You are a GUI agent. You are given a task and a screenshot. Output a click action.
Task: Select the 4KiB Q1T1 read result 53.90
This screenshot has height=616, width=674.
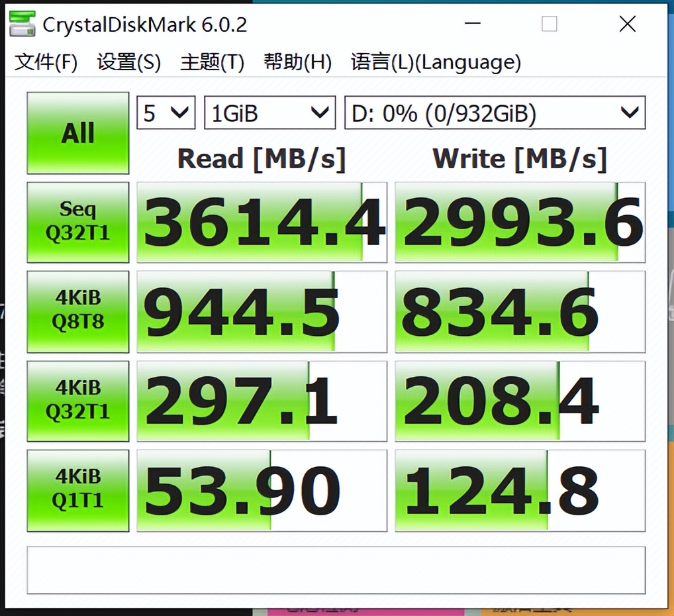262,490
